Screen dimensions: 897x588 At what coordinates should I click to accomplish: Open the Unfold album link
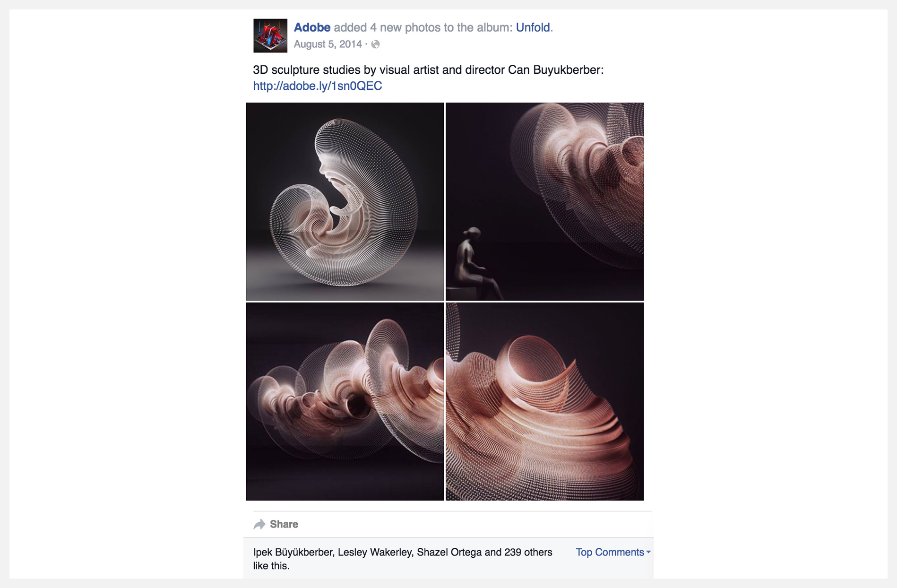533,27
